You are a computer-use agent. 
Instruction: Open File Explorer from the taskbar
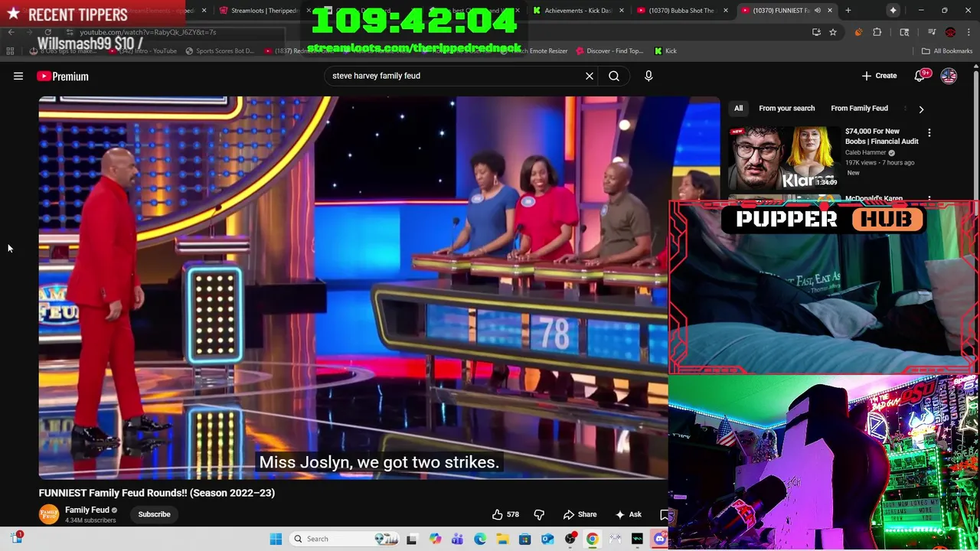pyautogui.click(x=502, y=539)
